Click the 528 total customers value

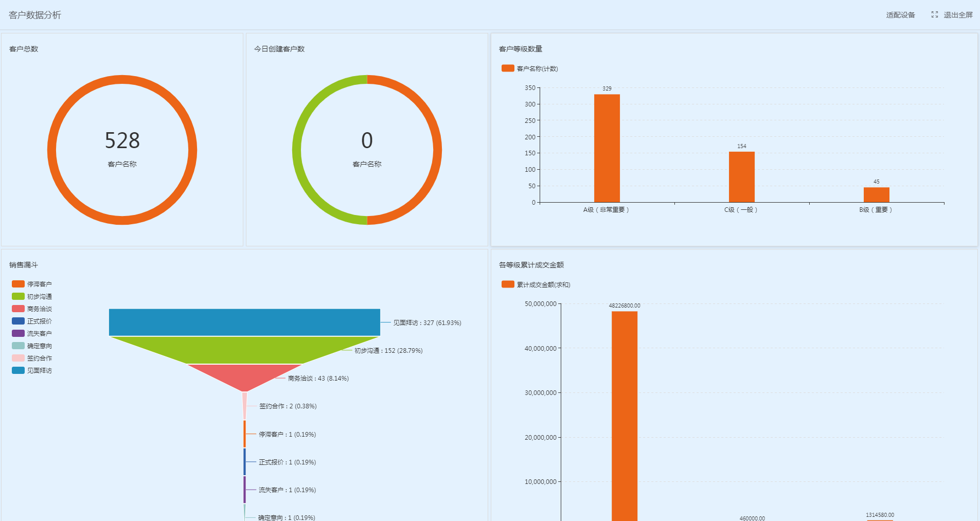[122, 140]
